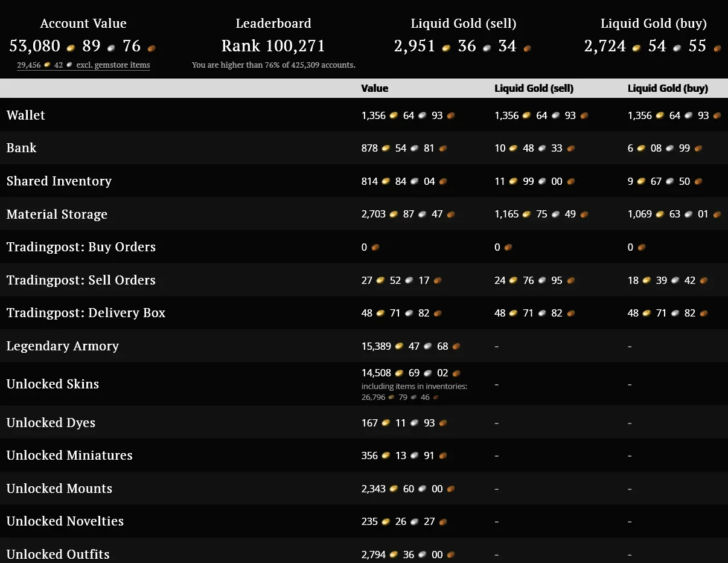Open the Shared Inventory row

coord(364,181)
